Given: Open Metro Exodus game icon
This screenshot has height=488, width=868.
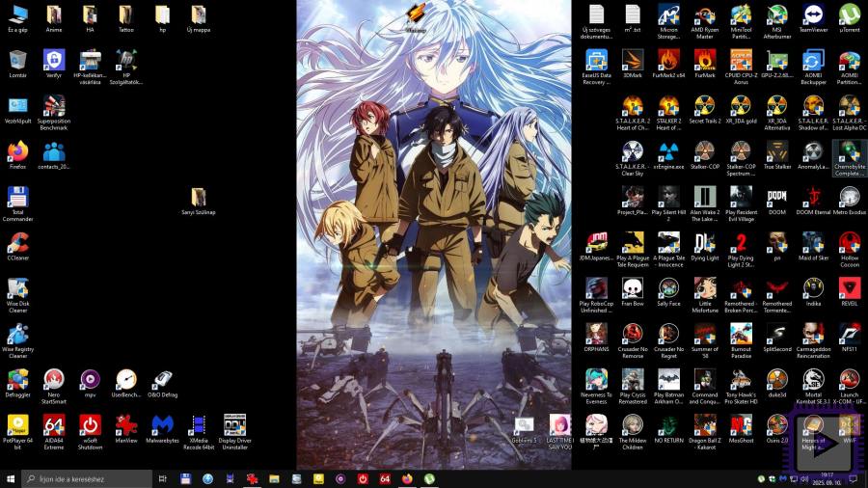Looking at the screenshot, I should (849, 202).
